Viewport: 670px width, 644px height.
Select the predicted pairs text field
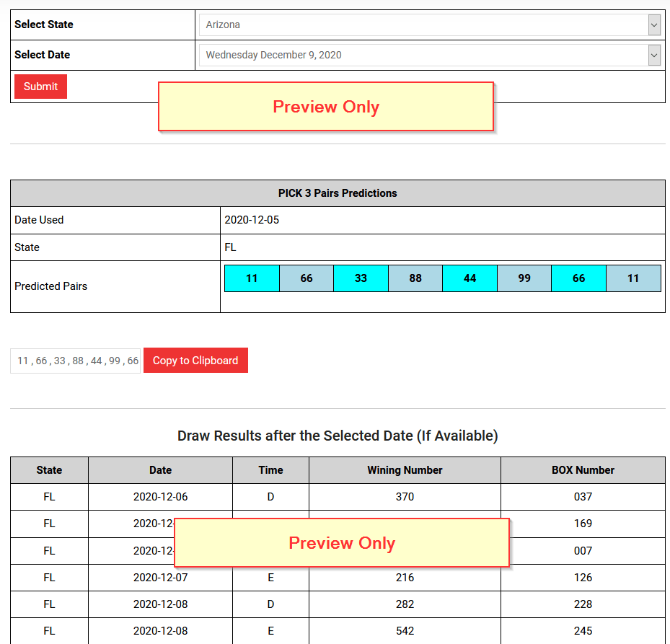click(75, 360)
